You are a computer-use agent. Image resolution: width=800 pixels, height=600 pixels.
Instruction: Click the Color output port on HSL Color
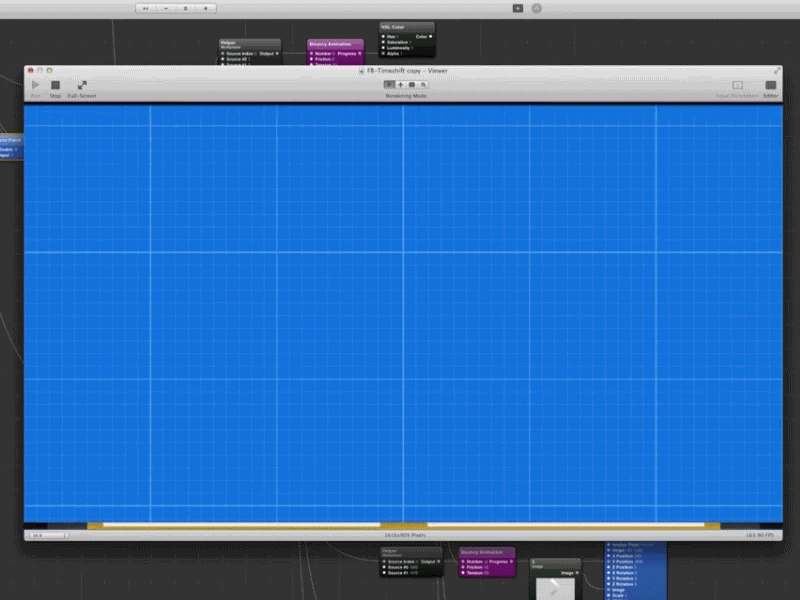click(x=431, y=37)
